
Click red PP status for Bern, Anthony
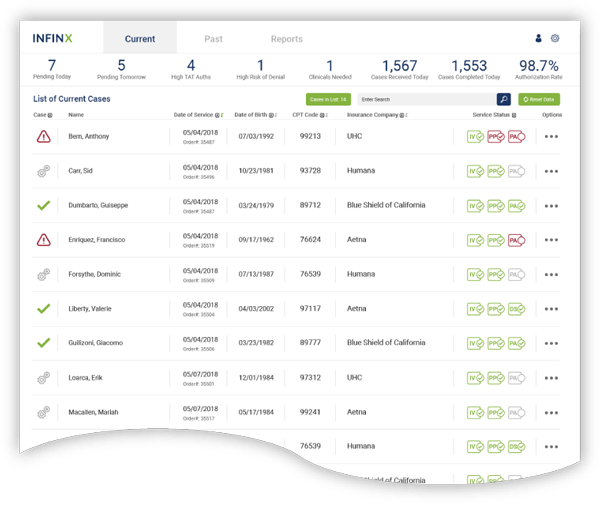pyautogui.click(x=496, y=137)
